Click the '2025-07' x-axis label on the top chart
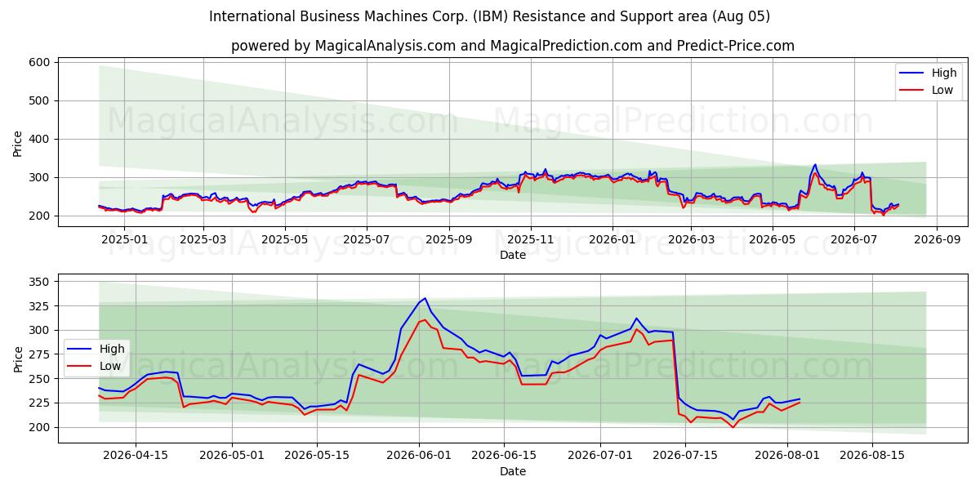The image size is (980, 490). click(x=366, y=239)
